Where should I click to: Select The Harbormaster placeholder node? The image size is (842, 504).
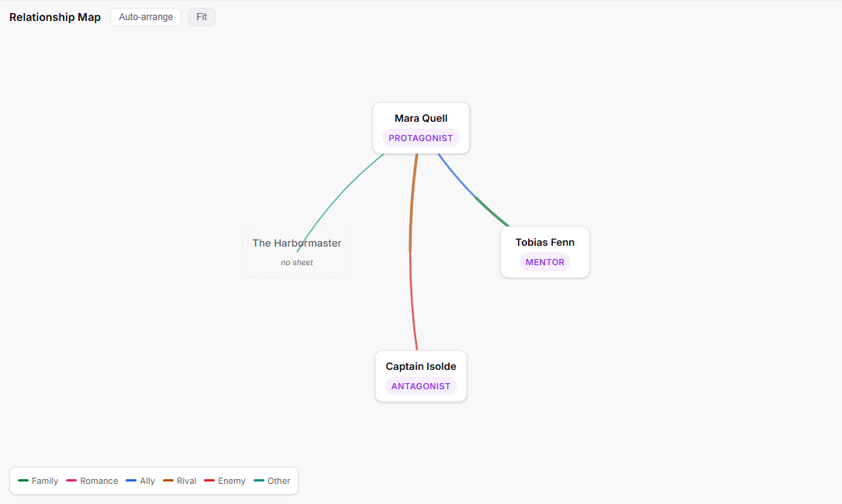296,252
